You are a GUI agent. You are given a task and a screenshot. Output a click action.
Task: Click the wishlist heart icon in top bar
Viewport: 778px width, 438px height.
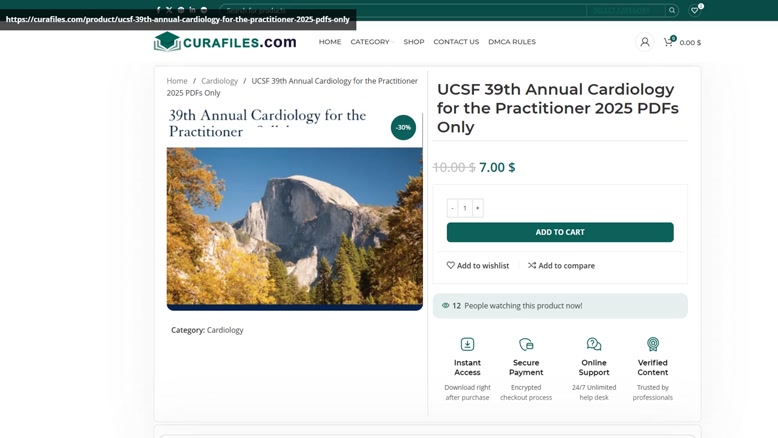pyautogui.click(x=695, y=10)
